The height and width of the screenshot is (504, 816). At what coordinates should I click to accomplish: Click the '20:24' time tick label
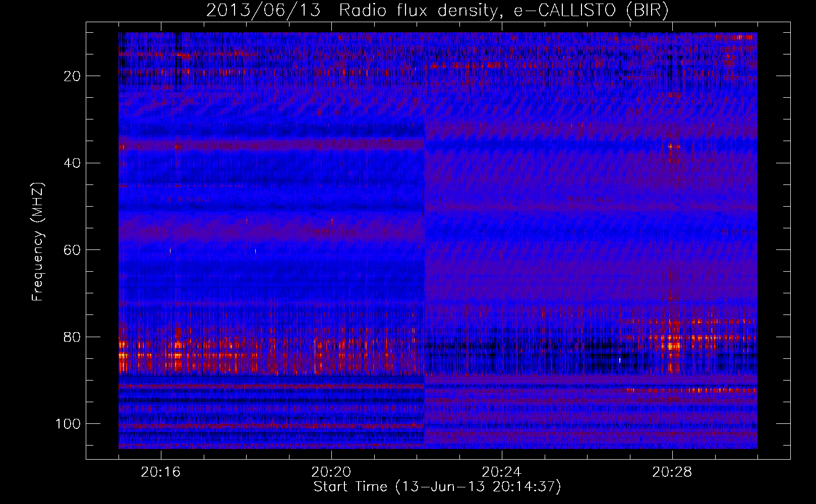coord(502,472)
